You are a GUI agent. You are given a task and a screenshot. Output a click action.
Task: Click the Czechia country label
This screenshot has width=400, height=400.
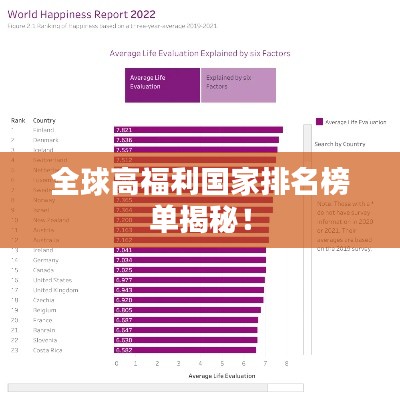(x=43, y=300)
